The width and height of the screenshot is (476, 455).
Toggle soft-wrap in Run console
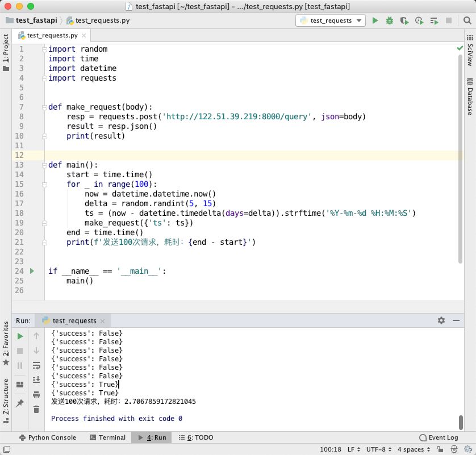click(36, 365)
